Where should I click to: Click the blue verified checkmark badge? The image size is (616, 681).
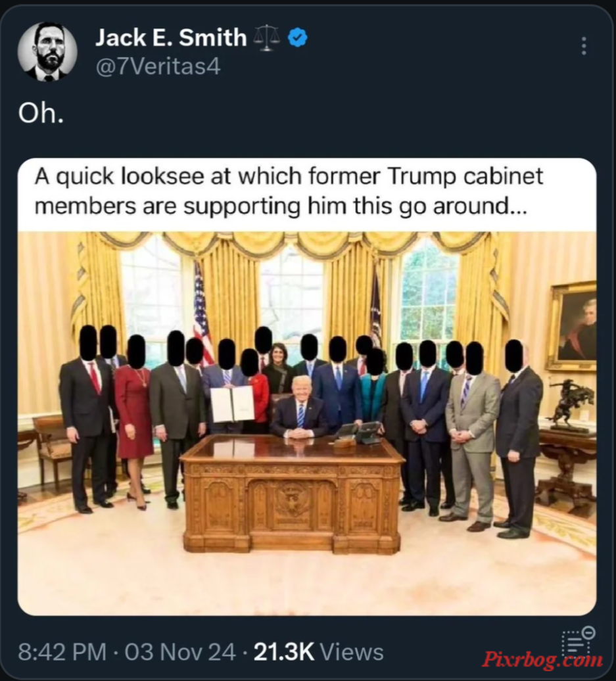click(298, 37)
